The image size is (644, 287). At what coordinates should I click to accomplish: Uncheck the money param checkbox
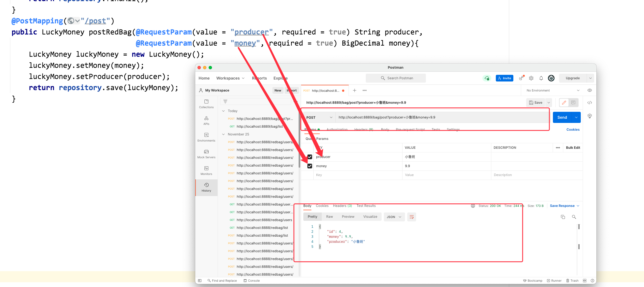point(310,166)
